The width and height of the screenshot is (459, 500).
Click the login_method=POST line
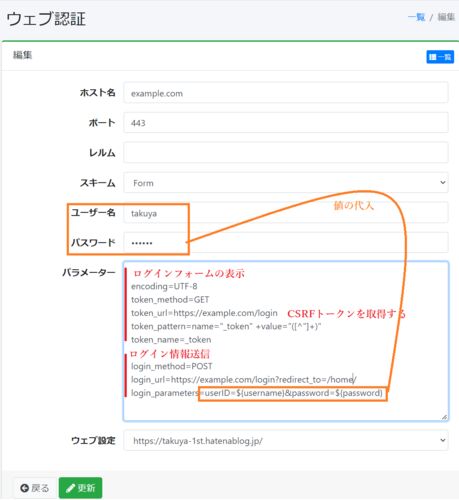172,366
